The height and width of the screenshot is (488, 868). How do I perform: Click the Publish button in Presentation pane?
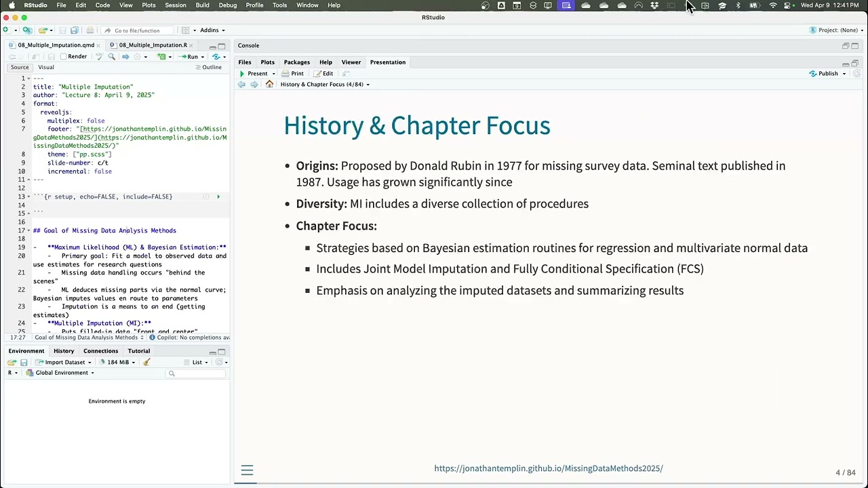click(824, 73)
